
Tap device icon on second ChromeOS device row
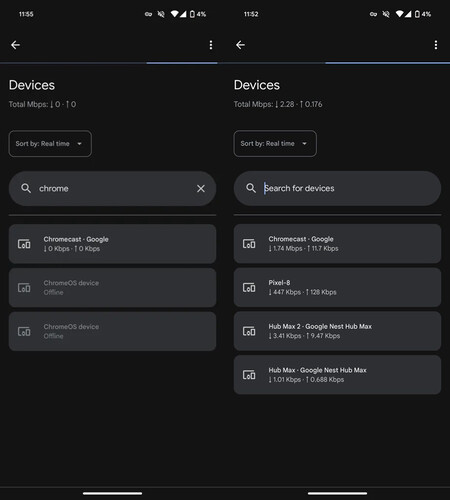pyautogui.click(x=24, y=331)
